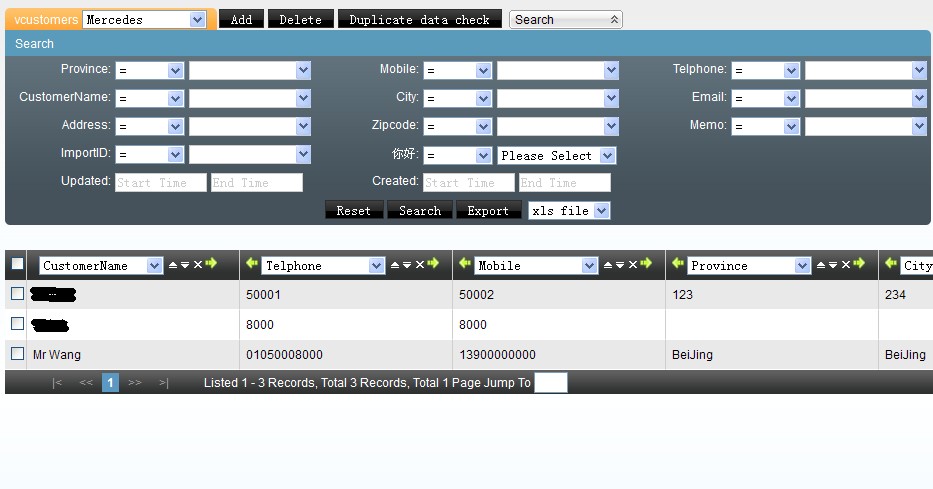Move Province column right with green arrow
Viewport: 933px width, 489px height.
(860, 264)
